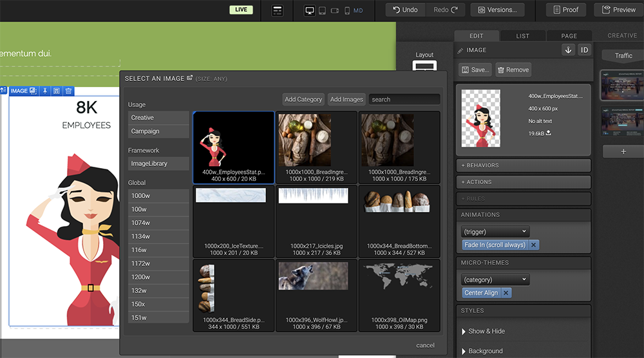Choose the 175 KB BreadIngre image
This screenshot has width=644, height=358.
399,147
